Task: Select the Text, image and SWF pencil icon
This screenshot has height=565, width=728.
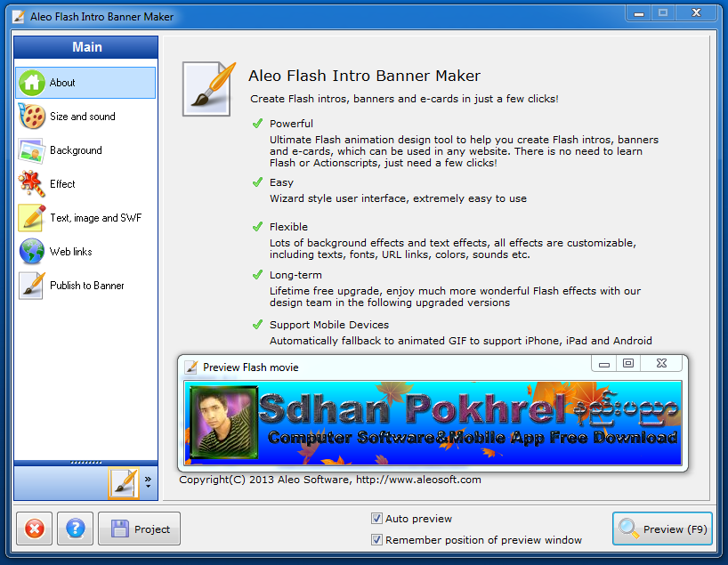Action: coord(31,218)
